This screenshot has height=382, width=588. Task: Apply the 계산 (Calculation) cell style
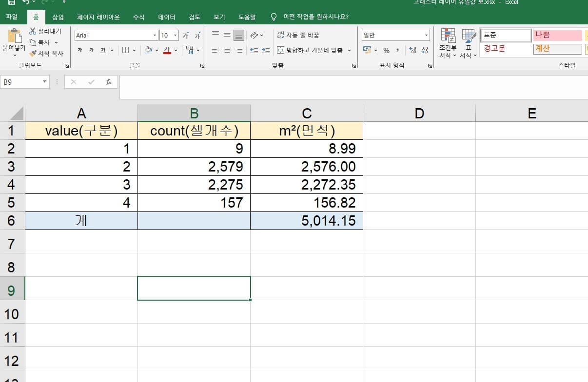coord(558,49)
